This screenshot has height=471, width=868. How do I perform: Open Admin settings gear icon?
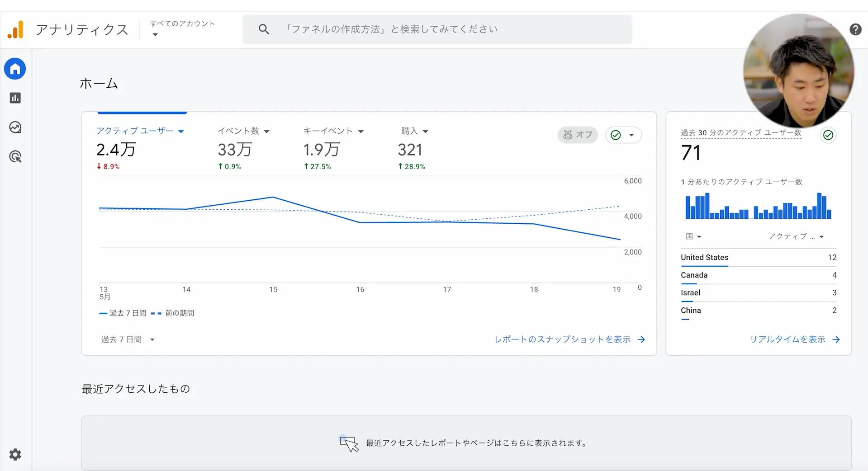[x=15, y=454]
